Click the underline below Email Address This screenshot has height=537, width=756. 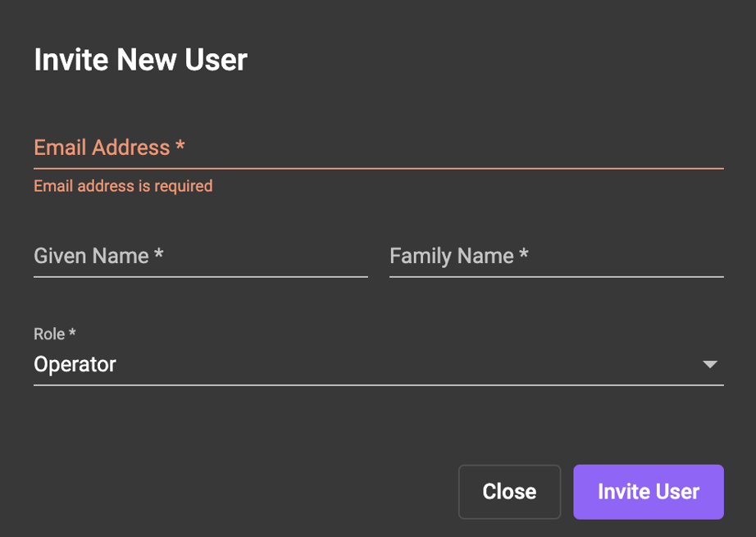click(x=377, y=165)
